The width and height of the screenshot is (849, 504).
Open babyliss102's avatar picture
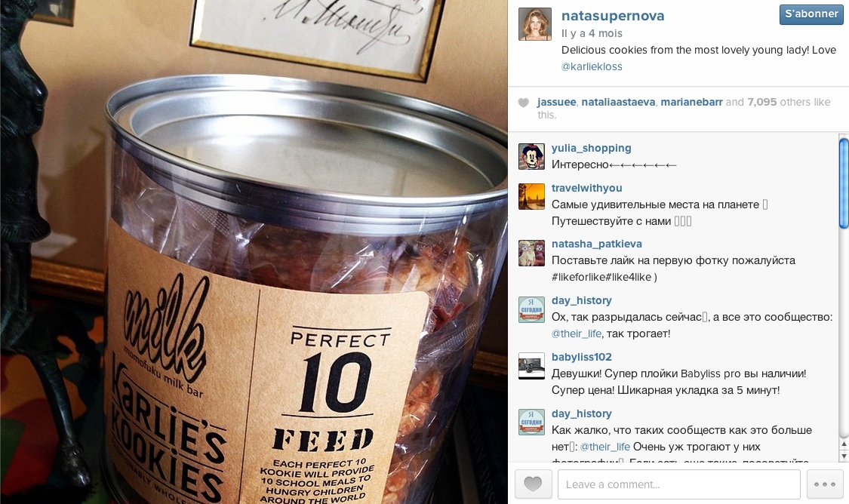(532, 366)
